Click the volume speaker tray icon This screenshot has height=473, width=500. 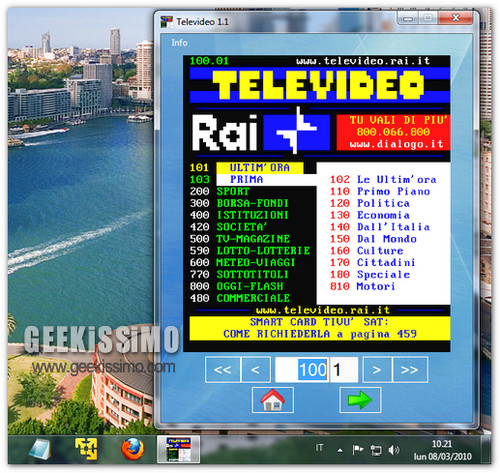(x=393, y=450)
